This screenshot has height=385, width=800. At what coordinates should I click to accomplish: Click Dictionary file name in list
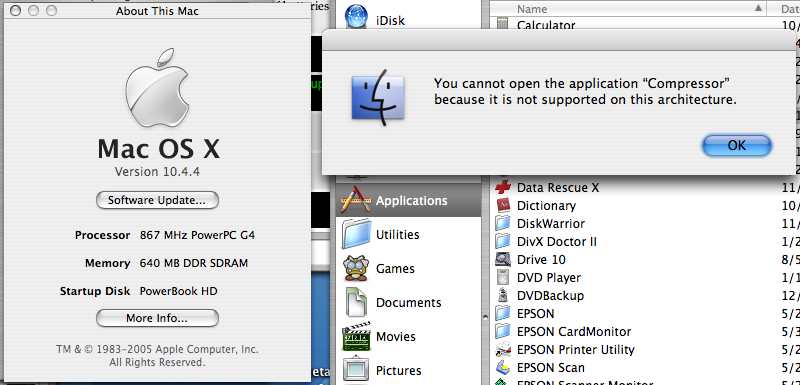tap(546, 206)
